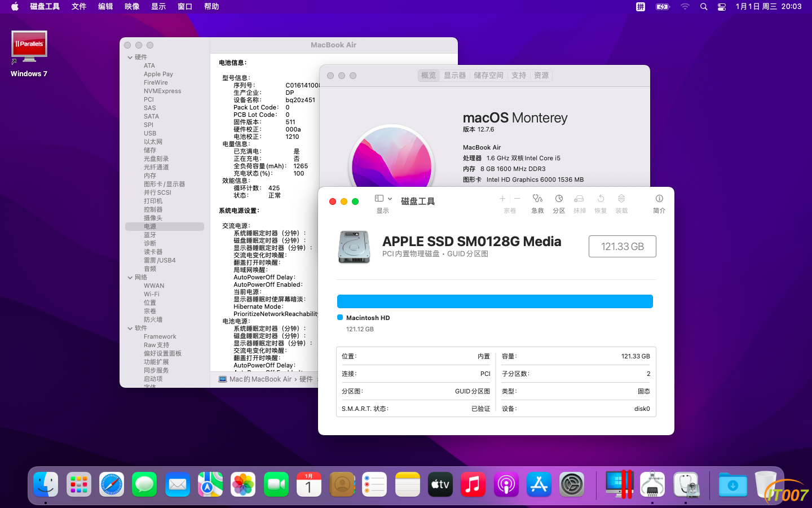The height and width of the screenshot is (508, 812).
Task: Select 内存 in System Information sidebar
Action: click(x=165, y=176)
